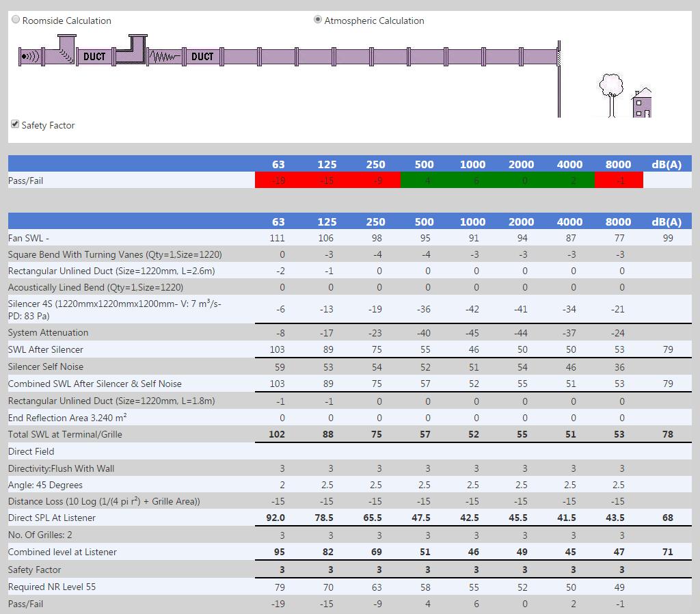The height and width of the screenshot is (614, 700).
Task: Click the green 1000 Hz Pass/Fail cell
Action: [x=472, y=181]
